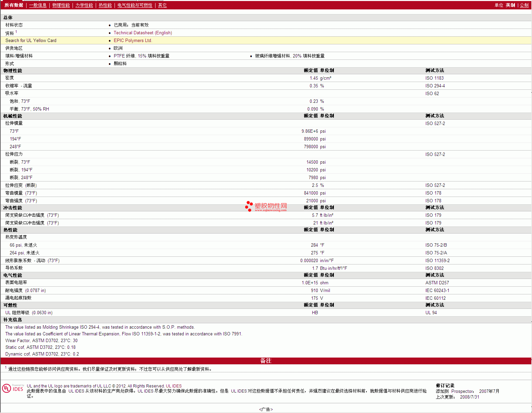Click the UL IDES logo in footer
The width and height of the screenshot is (532, 413).
coord(13,388)
